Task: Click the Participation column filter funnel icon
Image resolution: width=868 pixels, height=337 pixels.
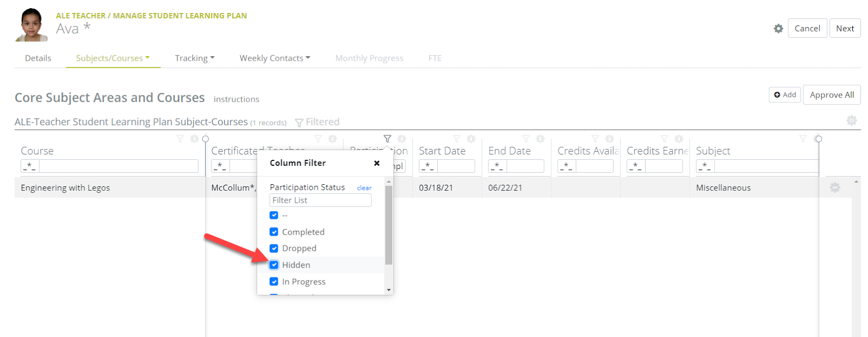Action: tap(387, 139)
